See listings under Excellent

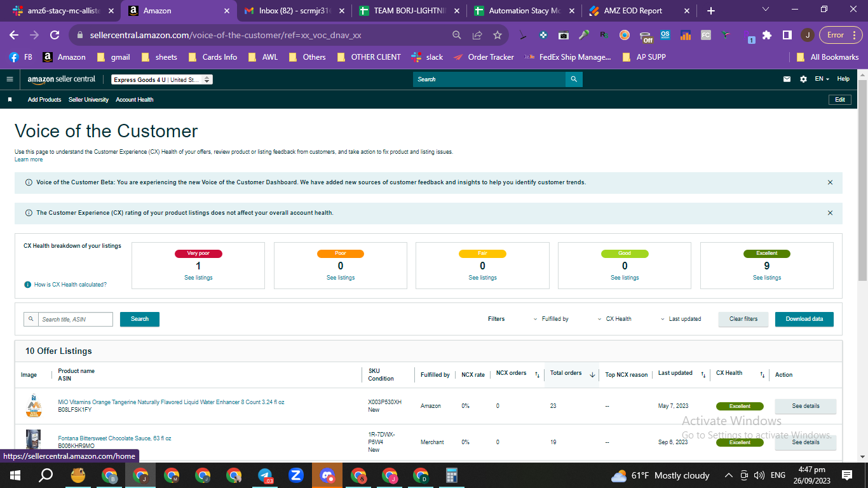pos(767,278)
